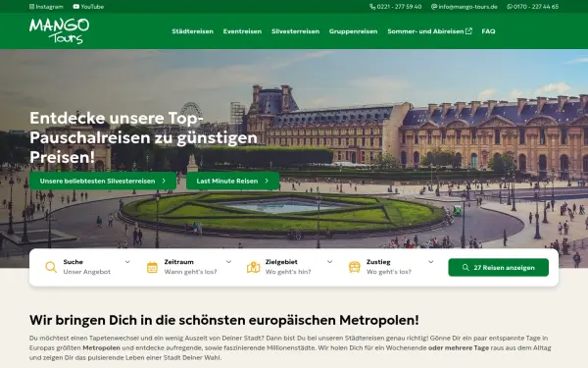
Task: Click the search icon on Reisen anzeigen button
Action: coord(465,267)
